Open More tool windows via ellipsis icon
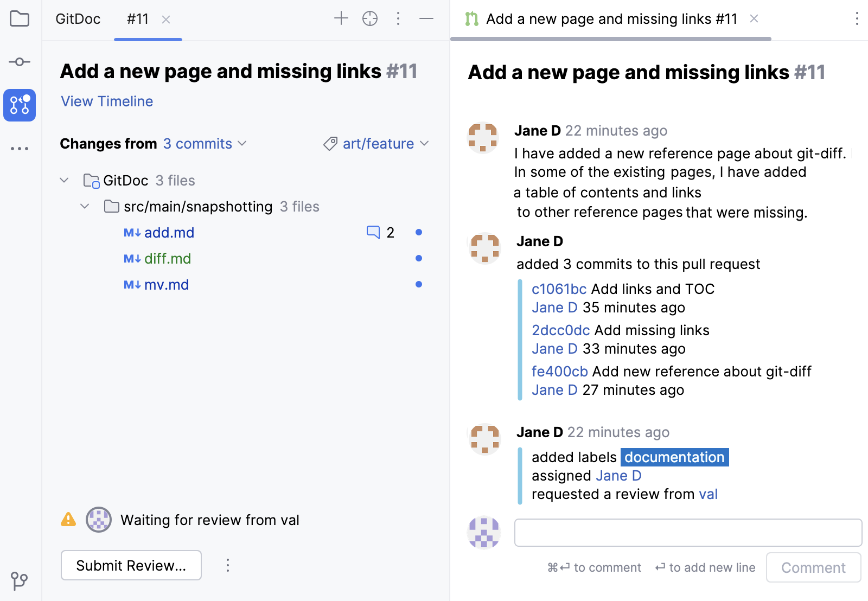Image resolution: width=868 pixels, height=601 pixels. click(x=20, y=148)
